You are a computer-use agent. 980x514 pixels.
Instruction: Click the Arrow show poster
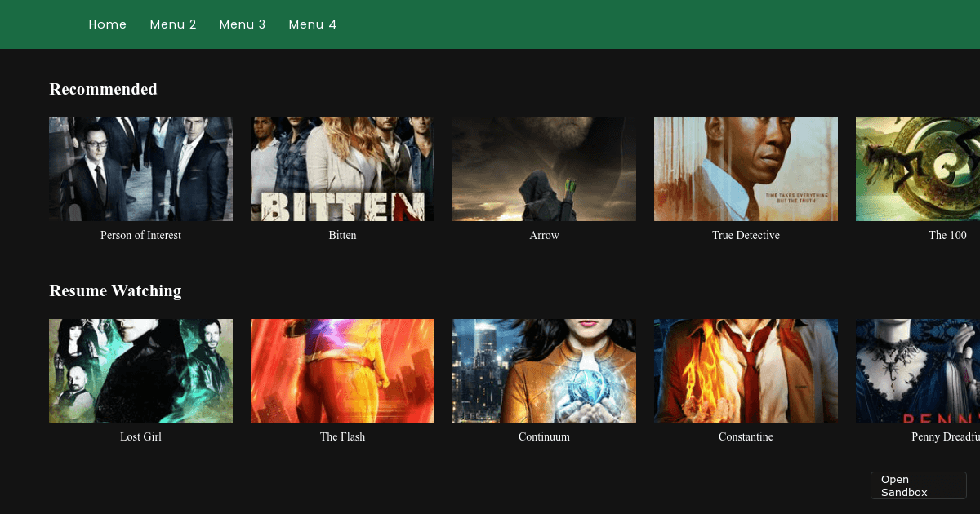(544, 169)
